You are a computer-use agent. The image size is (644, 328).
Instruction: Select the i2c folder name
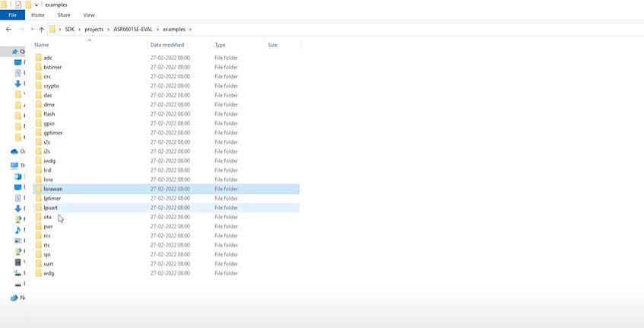tap(47, 142)
